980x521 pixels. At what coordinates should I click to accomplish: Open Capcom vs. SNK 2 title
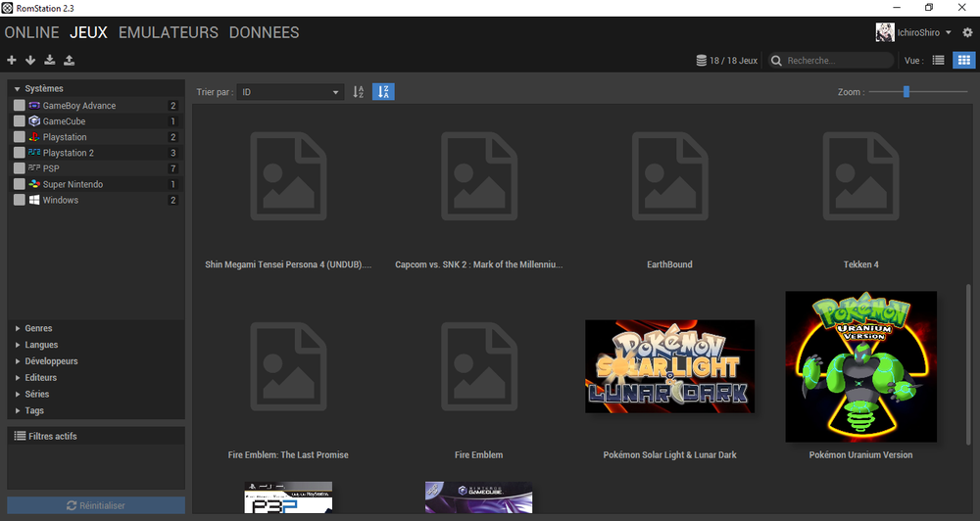[479, 264]
